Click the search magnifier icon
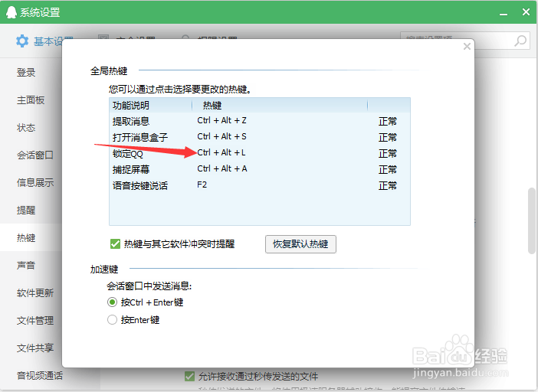The width and height of the screenshot is (538, 392). point(520,41)
